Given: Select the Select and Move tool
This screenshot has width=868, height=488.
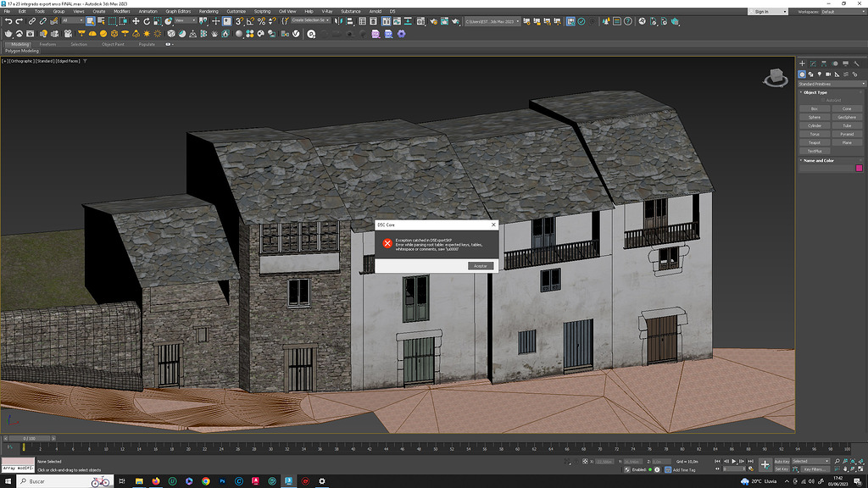Looking at the screenshot, I should 136,22.
